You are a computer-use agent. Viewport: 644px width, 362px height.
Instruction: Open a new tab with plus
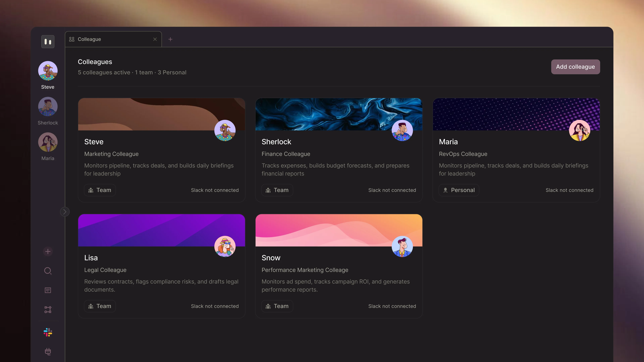click(x=170, y=39)
